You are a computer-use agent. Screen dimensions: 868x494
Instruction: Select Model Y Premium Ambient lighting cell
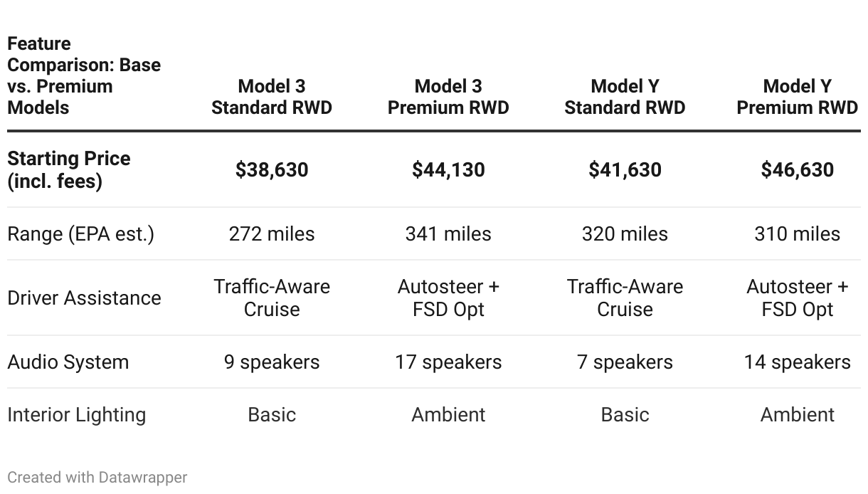coord(798,414)
